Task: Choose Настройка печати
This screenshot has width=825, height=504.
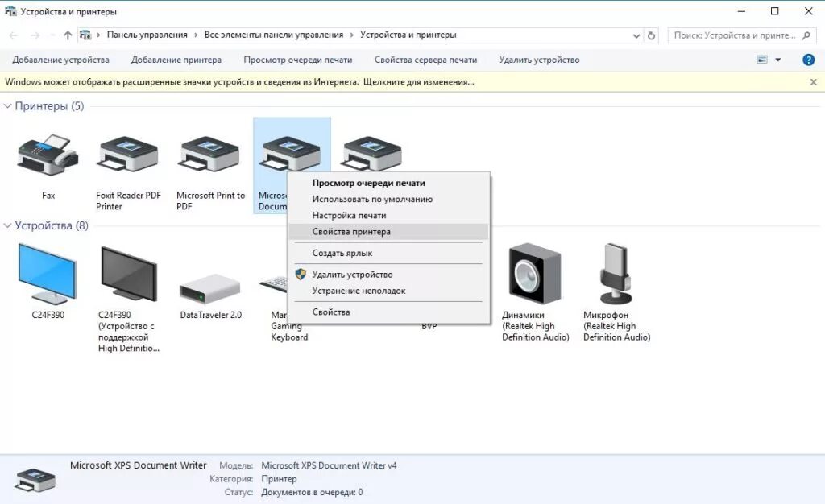Action: tap(389, 216)
